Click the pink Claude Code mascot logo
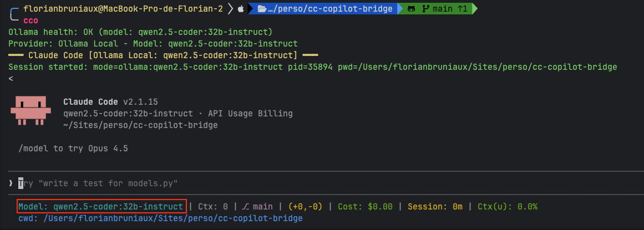Viewport: 644px width, 230px height. tap(27, 111)
